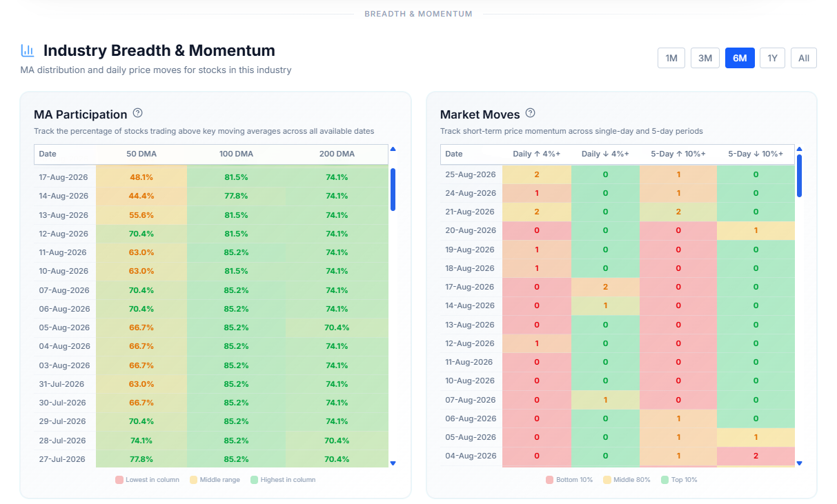Click the 50 DMA column header

[x=141, y=154]
